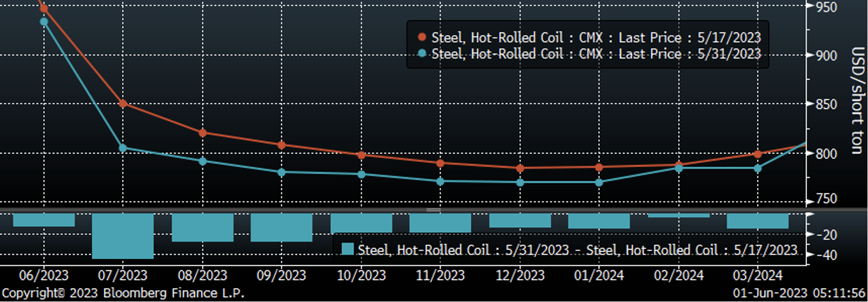This screenshot has height=302, width=868.
Task: Select the orange data point at 12/2023
Action: coord(520,168)
